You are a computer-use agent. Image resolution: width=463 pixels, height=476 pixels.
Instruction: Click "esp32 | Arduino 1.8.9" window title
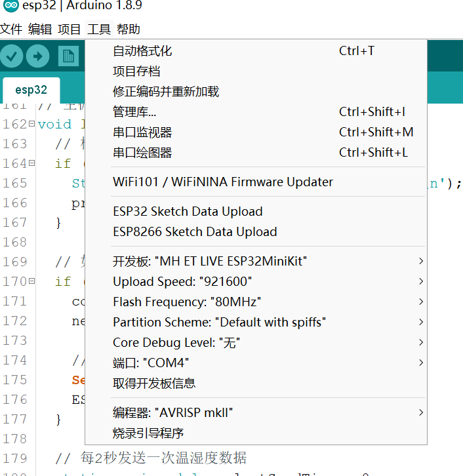tap(82, 5)
